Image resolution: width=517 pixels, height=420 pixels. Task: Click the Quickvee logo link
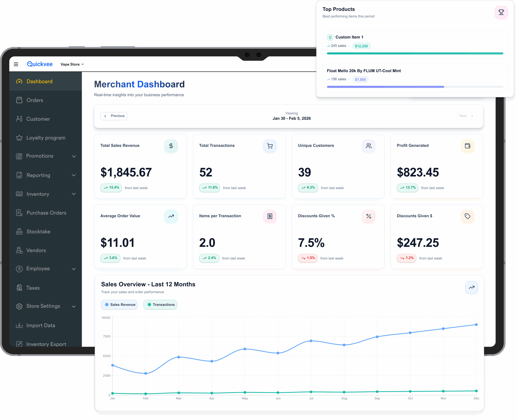click(x=40, y=64)
